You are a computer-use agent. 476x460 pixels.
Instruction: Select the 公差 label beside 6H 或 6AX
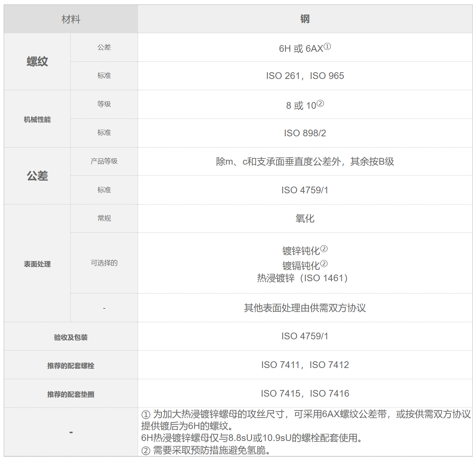click(x=104, y=47)
